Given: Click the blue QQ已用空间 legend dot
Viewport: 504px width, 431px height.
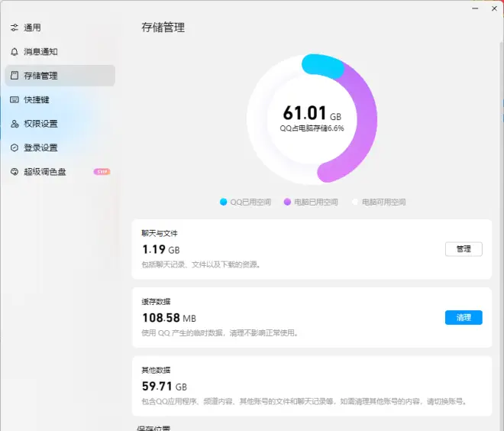Looking at the screenshot, I should pyautogui.click(x=224, y=203).
